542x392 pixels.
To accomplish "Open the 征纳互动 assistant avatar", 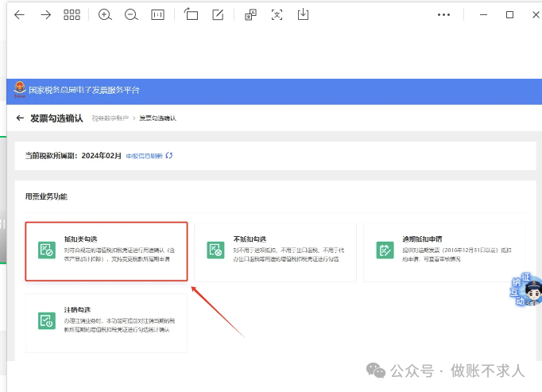I will [x=526, y=289].
